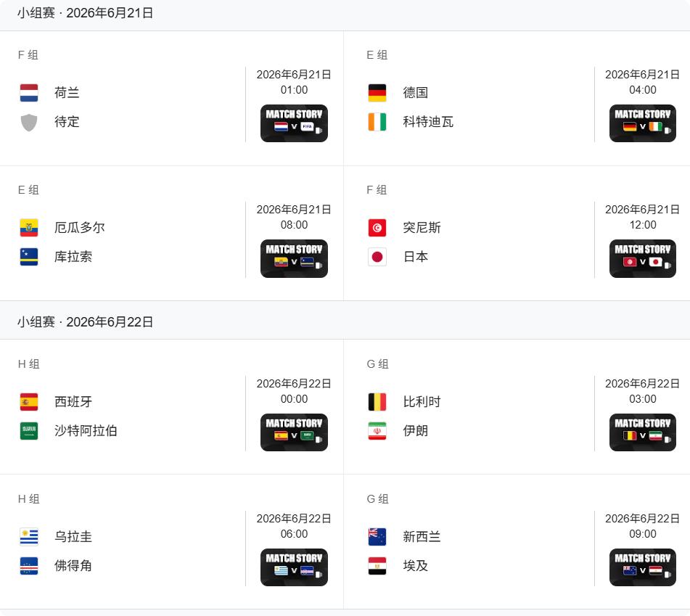Click the 科特迪瓦 team name
690x616 pixels.
pyautogui.click(x=428, y=122)
